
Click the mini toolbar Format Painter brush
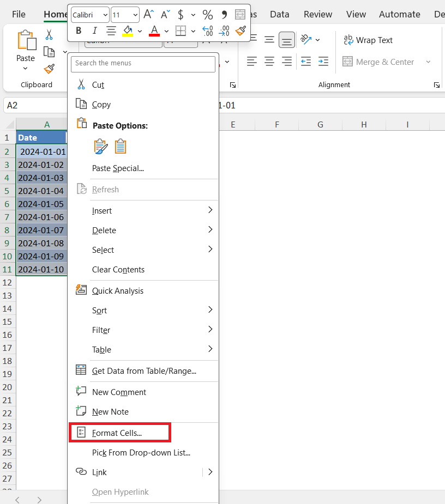click(240, 31)
